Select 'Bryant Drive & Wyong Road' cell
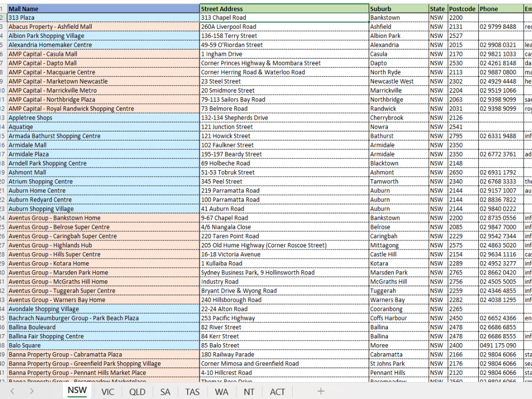Image resolution: width=532 pixels, height=399 pixels. (x=284, y=291)
